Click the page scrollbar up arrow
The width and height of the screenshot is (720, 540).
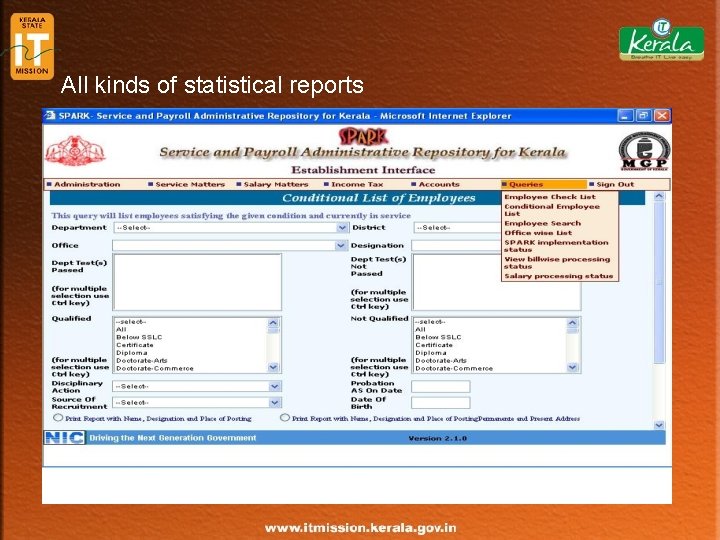(x=659, y=197)
